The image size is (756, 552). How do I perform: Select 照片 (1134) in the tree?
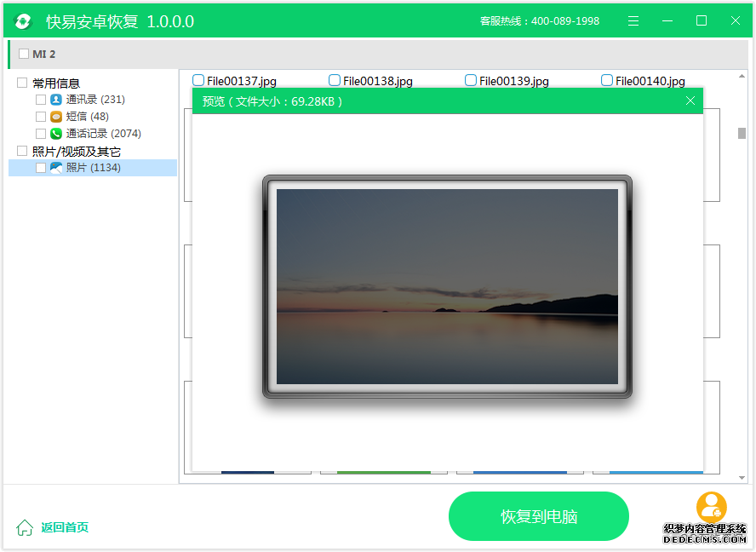click(x=94, y=168)
